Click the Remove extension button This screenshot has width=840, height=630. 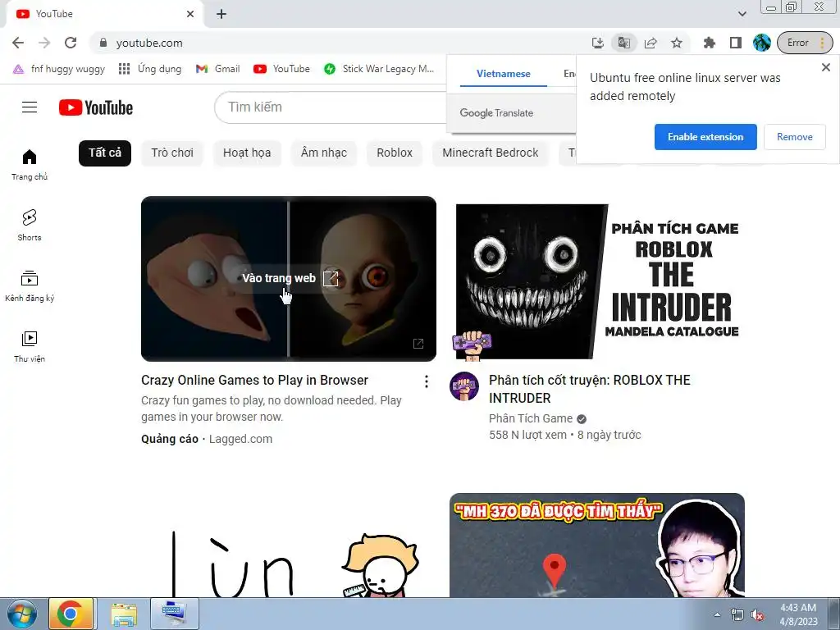pyautogui.click(x=794, y=137)
